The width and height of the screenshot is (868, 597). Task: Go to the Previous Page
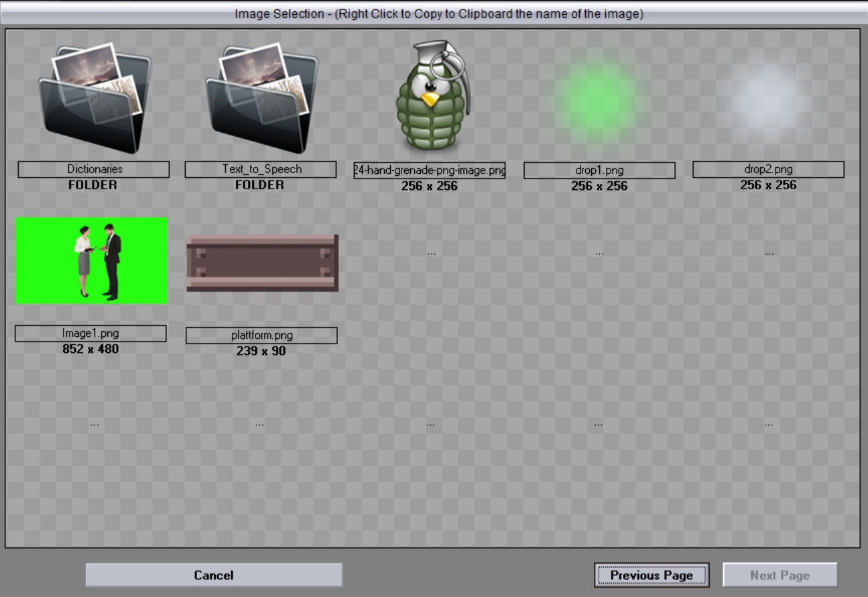click(x=652, y=575)
